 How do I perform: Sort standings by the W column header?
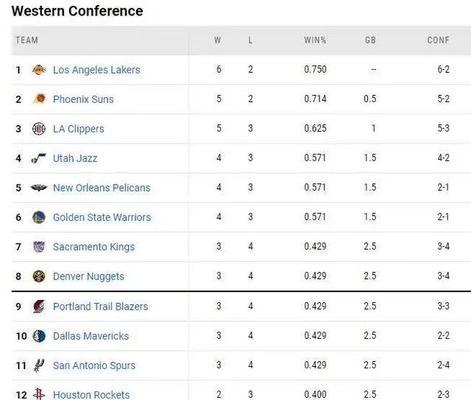tap(218, 40)
